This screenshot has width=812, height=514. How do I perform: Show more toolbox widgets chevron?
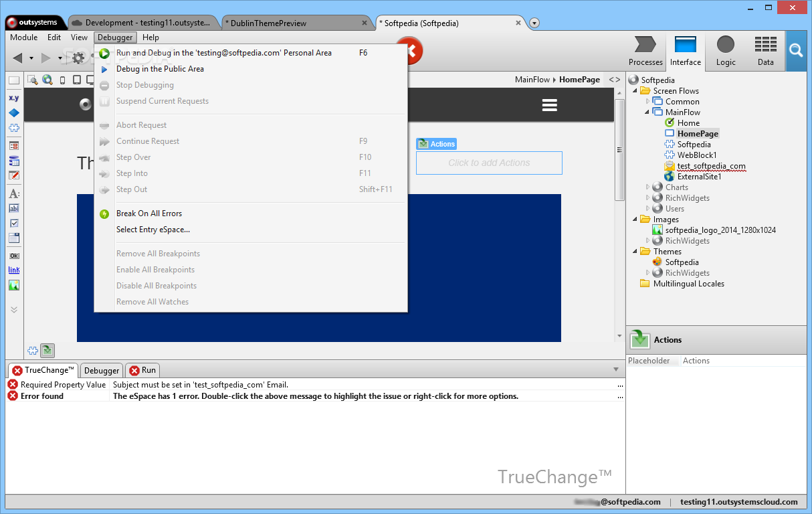pyautogui.click(x=13, y=310)
